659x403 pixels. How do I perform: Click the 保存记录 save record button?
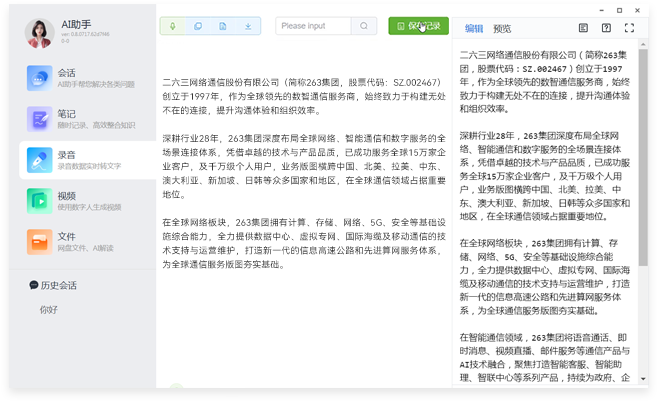point(418,26)
